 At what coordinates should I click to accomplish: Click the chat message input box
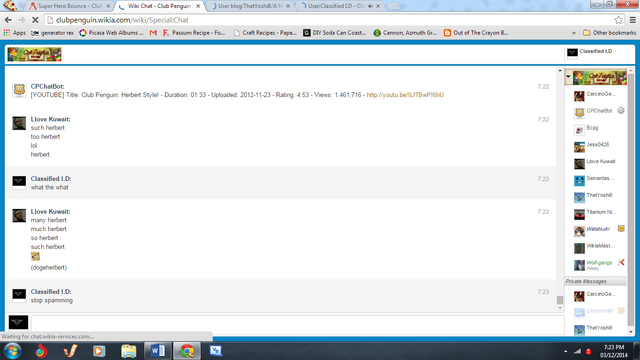[298, 324]
